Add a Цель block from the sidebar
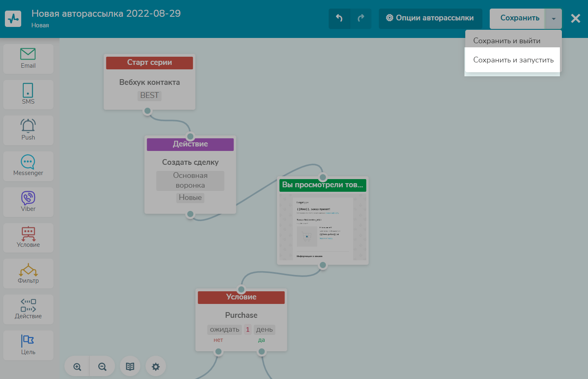The image size is (588, 379). point(28,345)
